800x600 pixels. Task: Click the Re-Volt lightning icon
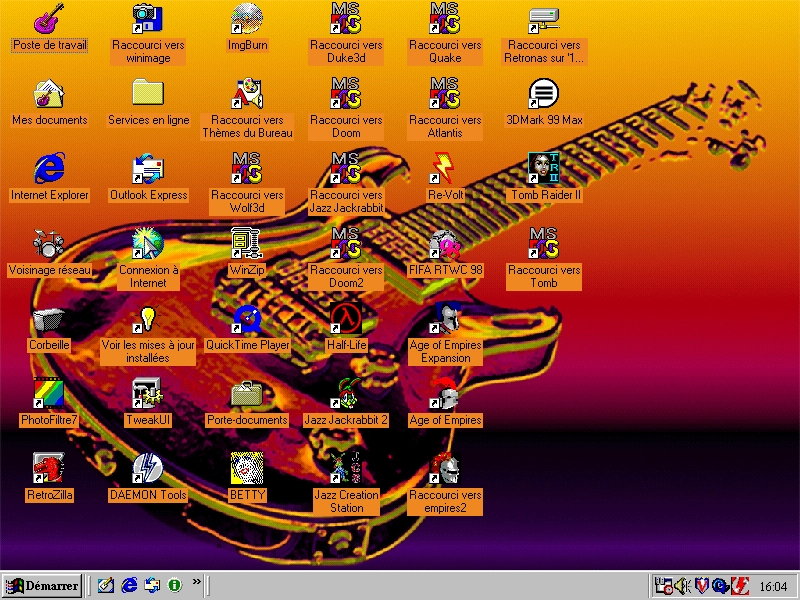[445, 168]
